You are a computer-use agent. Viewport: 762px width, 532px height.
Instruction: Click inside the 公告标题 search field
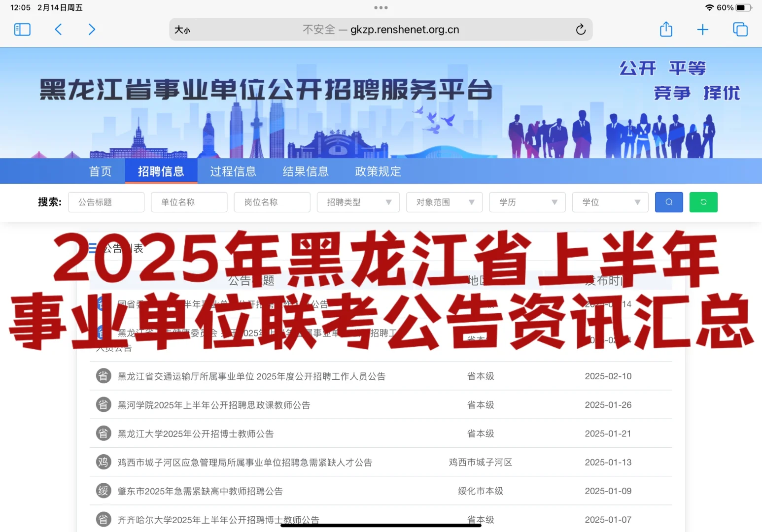pos(106,202)
